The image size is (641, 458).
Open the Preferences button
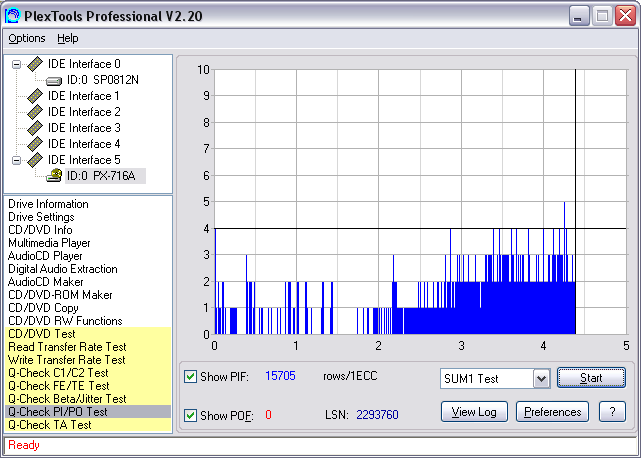click(x=552, y=412)
